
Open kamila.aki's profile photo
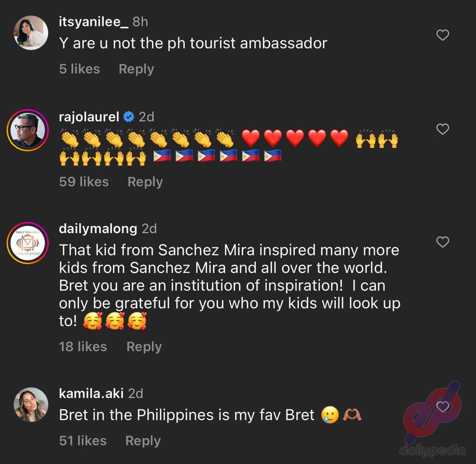31,404
